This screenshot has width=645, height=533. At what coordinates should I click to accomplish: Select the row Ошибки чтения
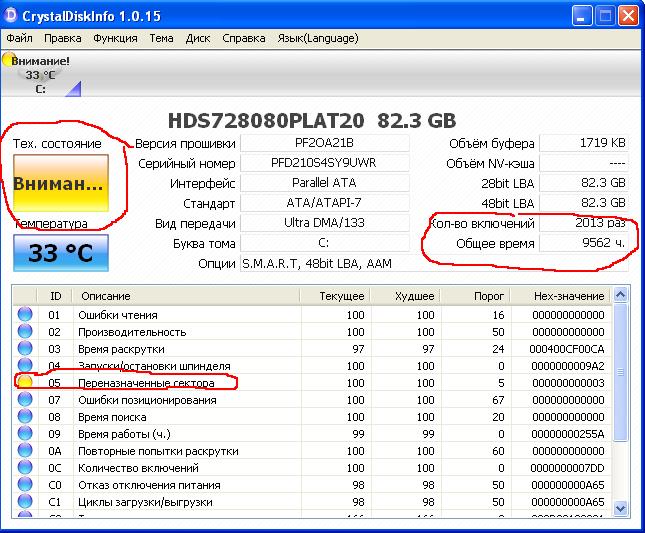pos(312,315)
